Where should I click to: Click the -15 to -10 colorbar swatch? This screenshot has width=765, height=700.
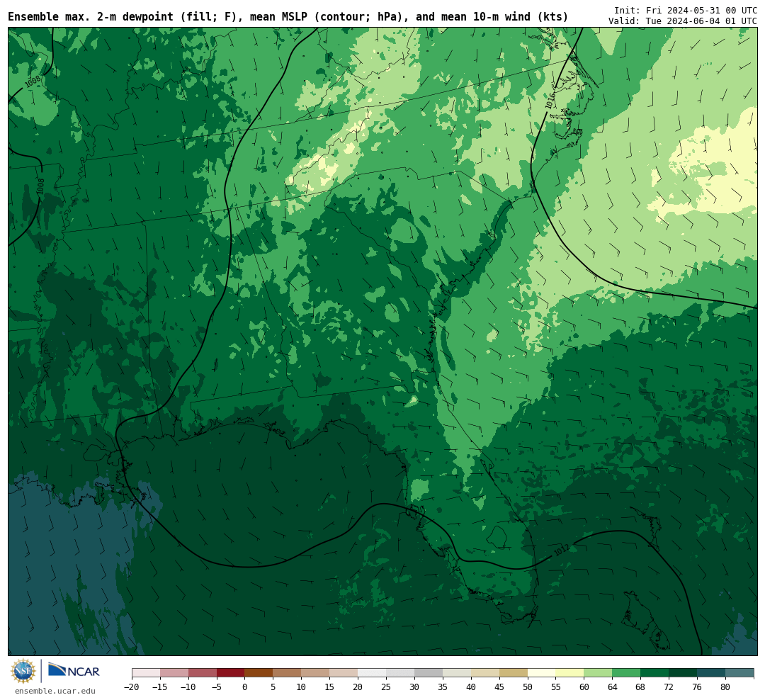[x=174, y=673]
